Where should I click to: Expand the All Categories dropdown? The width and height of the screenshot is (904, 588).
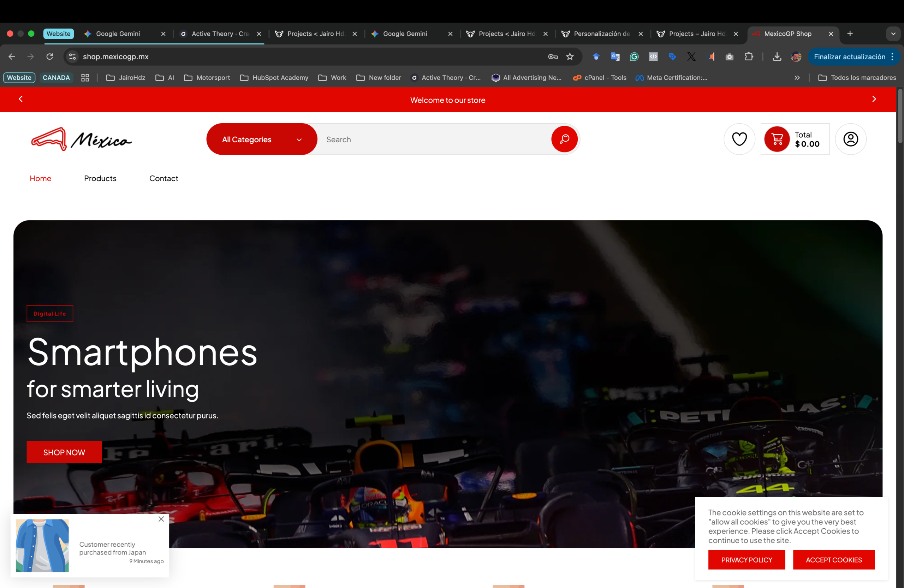tap(261, 139)
